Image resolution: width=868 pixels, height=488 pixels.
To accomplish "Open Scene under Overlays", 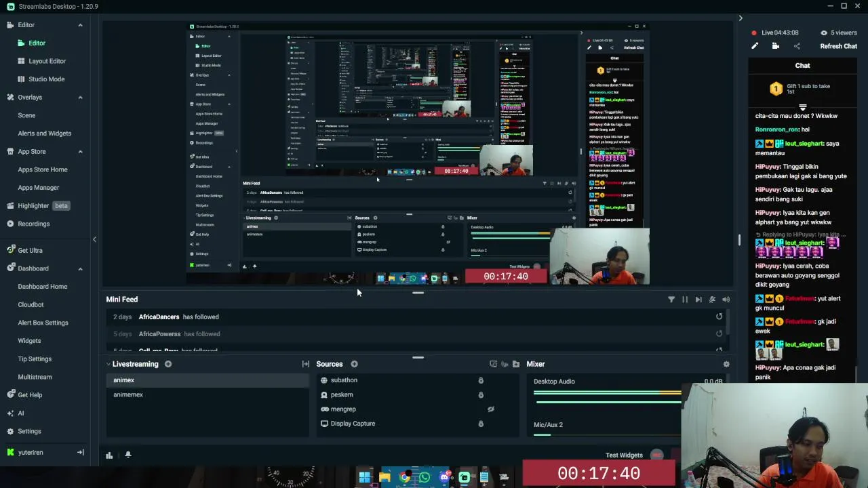I will (x=26, y=115).
